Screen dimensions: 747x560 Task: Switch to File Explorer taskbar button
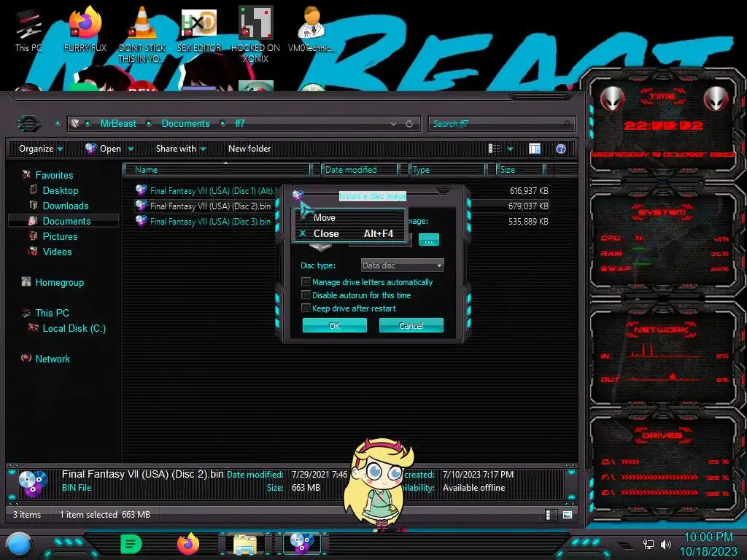(x=245, y=544)
